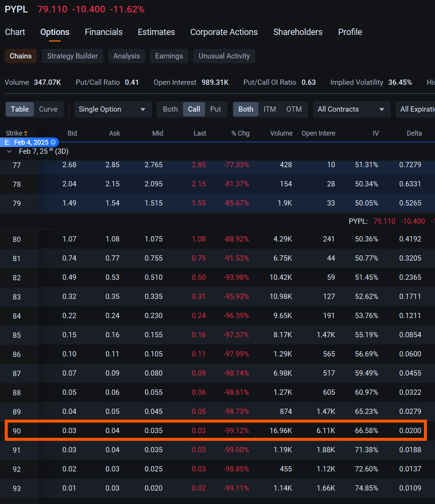Click open interest 1.47K on strike 85

point(326,335)
